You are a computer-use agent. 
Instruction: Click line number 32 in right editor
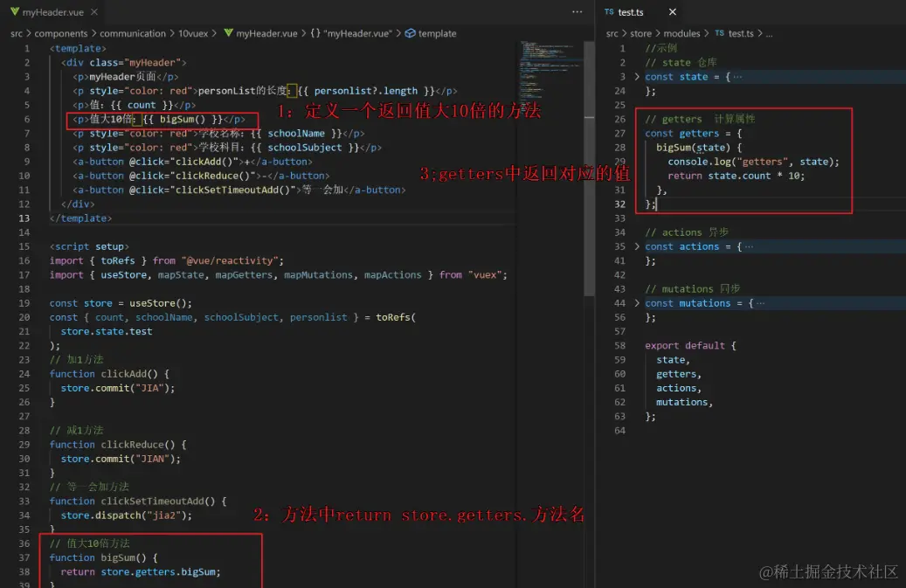(x=619, y=204)
